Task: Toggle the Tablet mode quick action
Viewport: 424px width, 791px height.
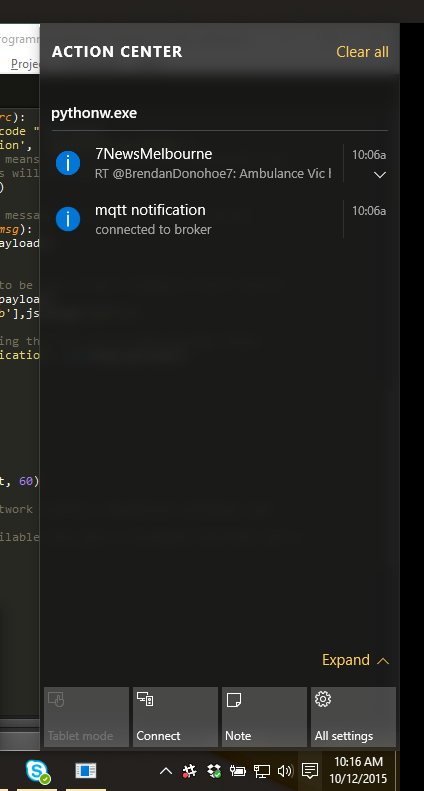Action: click(x=86, y=717)
